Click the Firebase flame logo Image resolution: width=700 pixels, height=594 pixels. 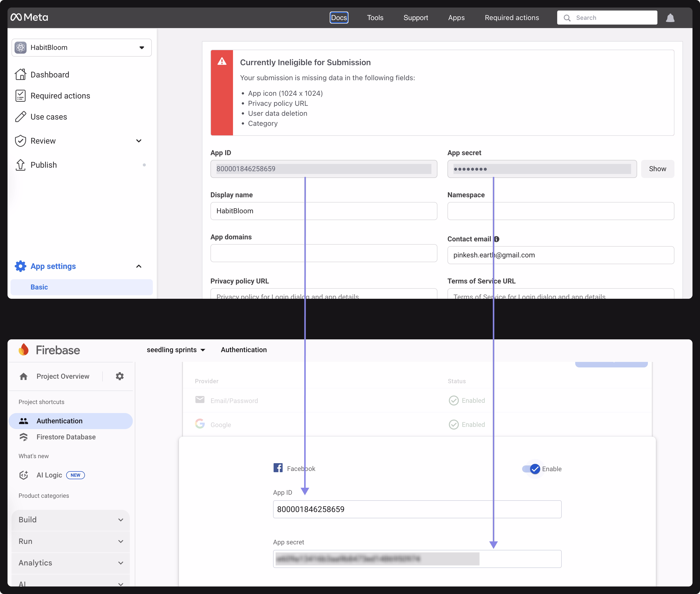pyautogui.click(x=24, y=350)
